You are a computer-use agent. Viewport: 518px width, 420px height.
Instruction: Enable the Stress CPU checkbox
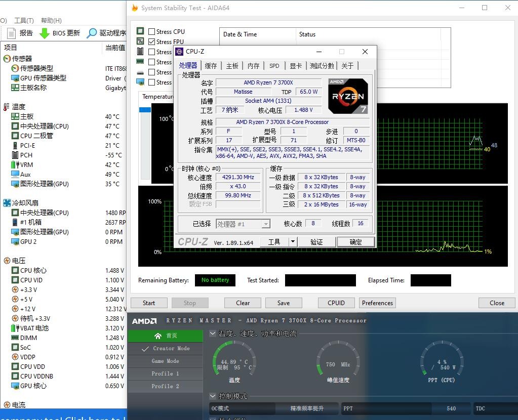pos(151,32)
